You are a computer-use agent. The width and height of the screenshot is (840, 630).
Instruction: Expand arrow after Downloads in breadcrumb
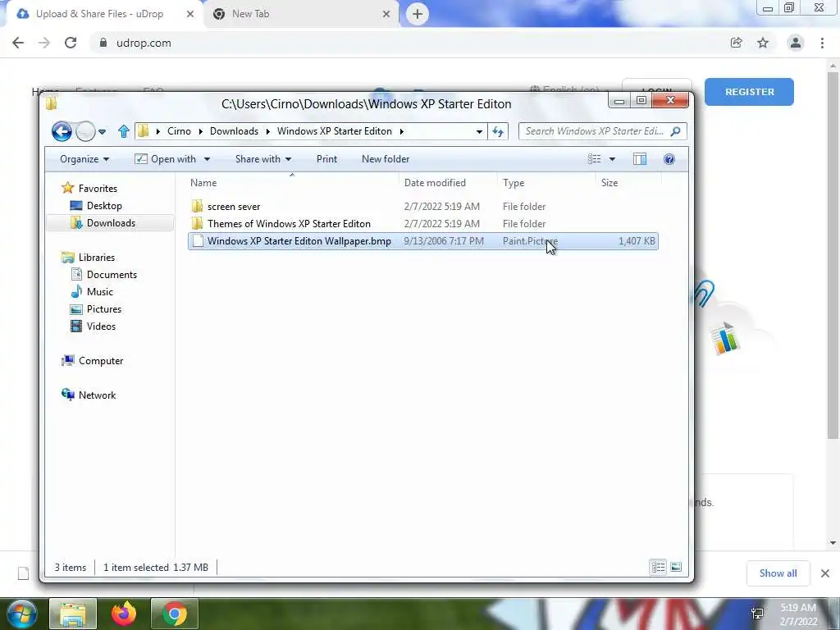coord(268,131)
